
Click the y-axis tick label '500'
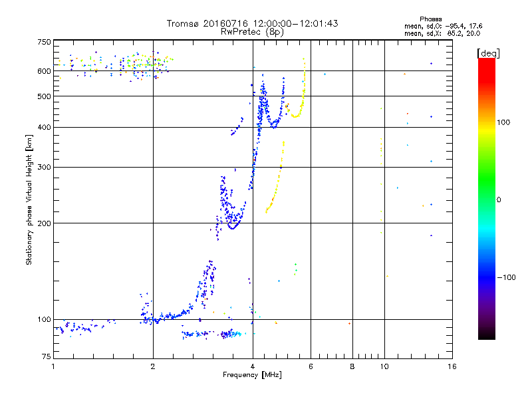click(x=44, y=96)
